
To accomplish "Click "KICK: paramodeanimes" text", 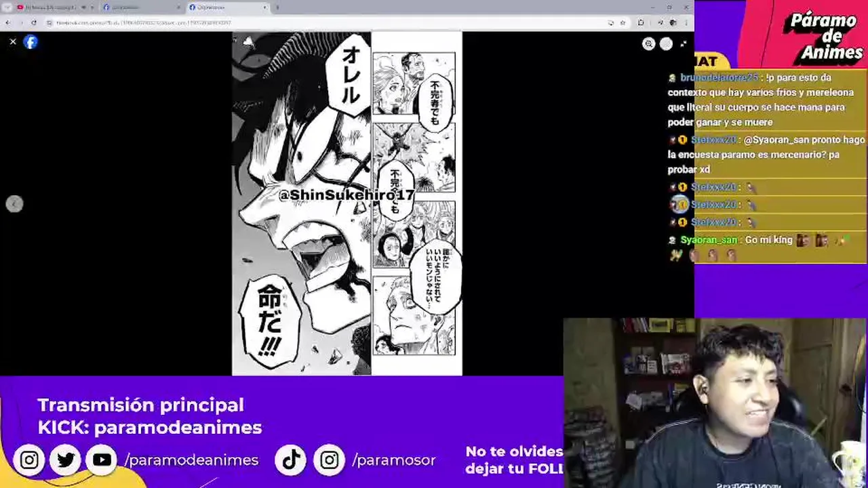I will coord(149,428).
